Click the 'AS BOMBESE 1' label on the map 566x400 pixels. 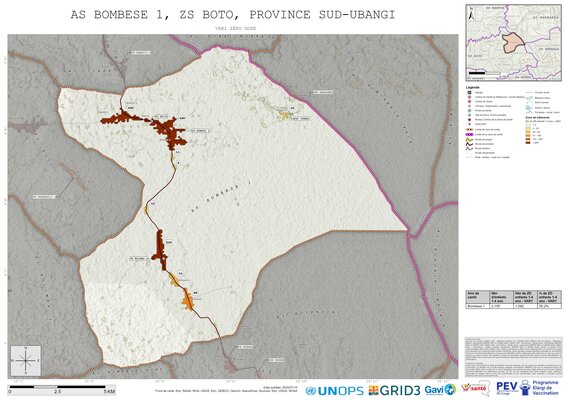220,198
